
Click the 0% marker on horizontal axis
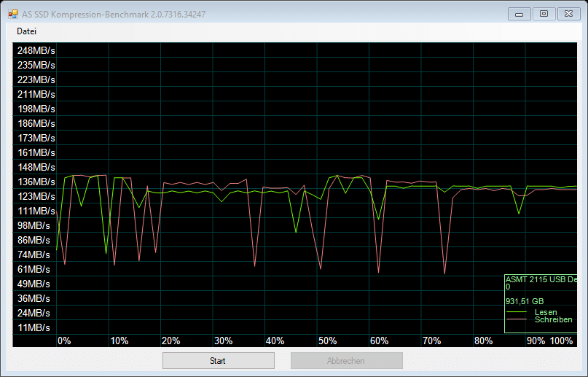coord(64,341)
